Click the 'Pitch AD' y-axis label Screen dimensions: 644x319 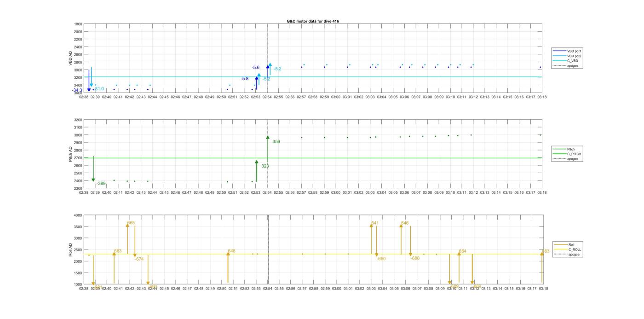(70, 154)
